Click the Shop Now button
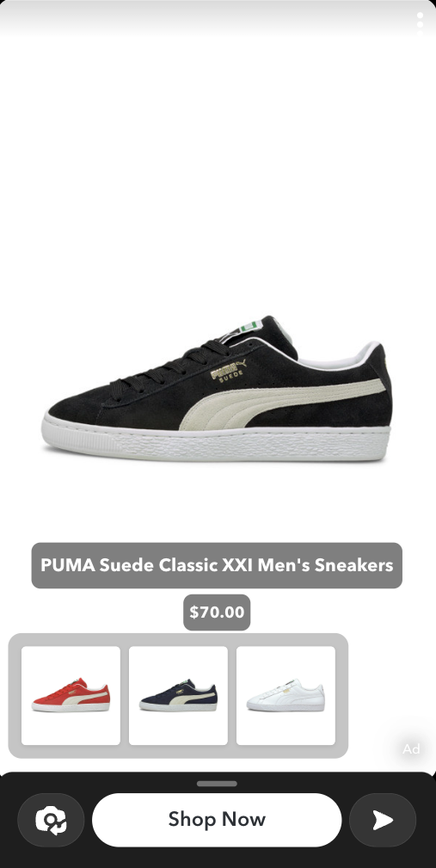Image resolution: width=436 pixels, height=868 pixels. pyautogui.click(x=217, y=820)
